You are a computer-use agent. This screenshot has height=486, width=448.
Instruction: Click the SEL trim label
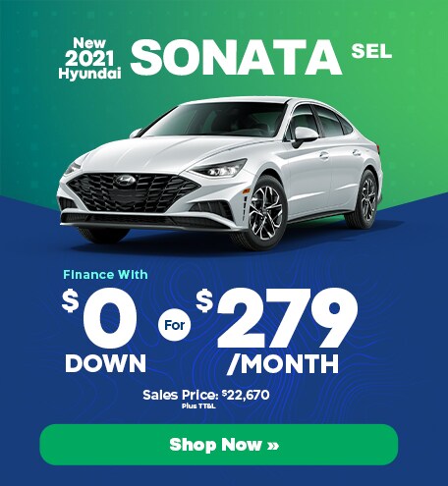pos(371,51)
